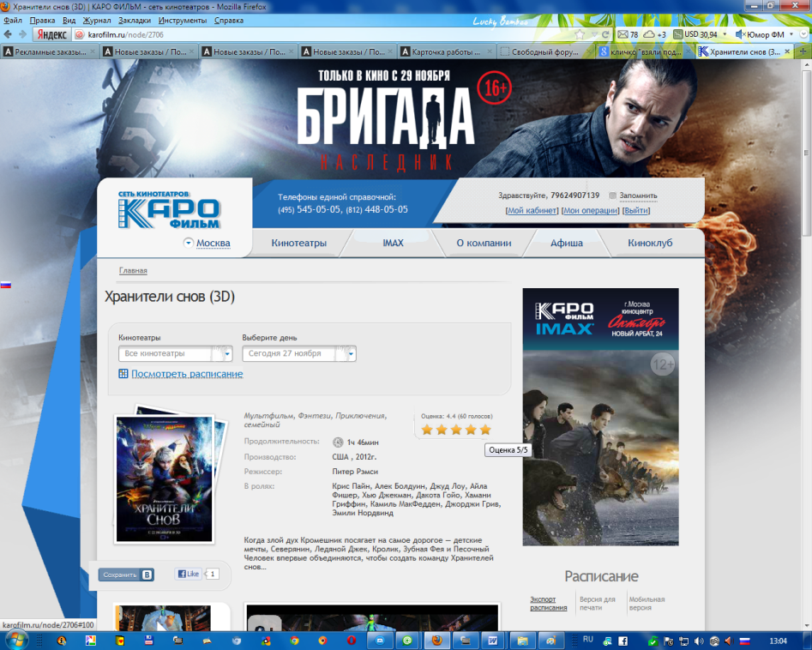Open the mail widget showing 78
The width and height of the screenshot is (812, 650).
tap(628, 34)
